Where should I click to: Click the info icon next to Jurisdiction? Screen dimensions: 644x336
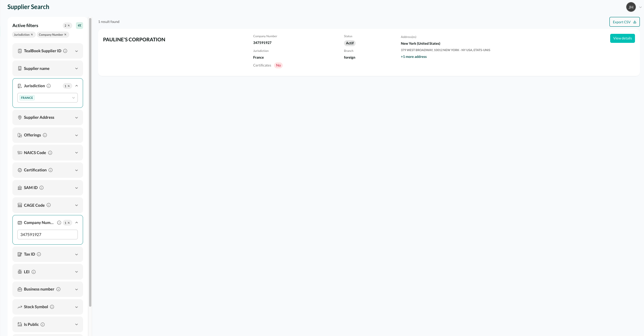click(49, 86)
